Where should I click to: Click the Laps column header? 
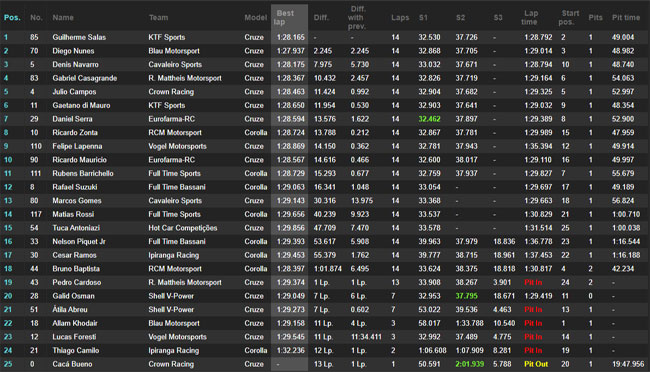tap(400, 17)
